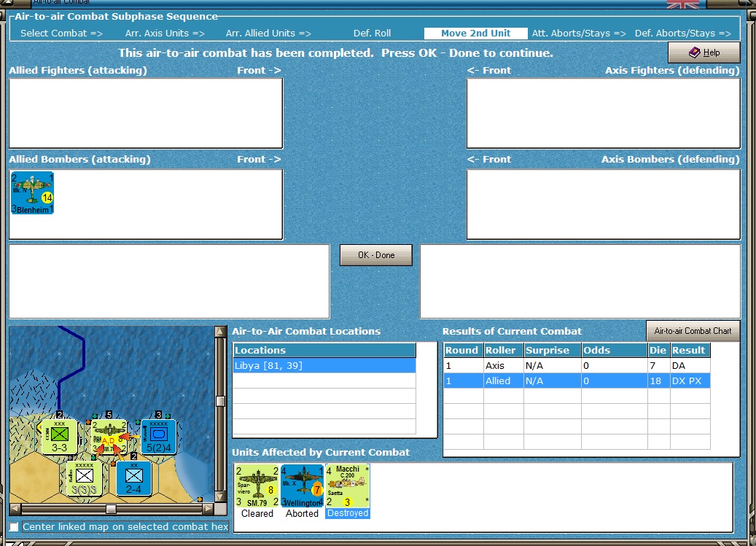The width and height of the screenshot is (756, 546).
Task: Select the Allied round 1 result row
Action: pos(577,381)
